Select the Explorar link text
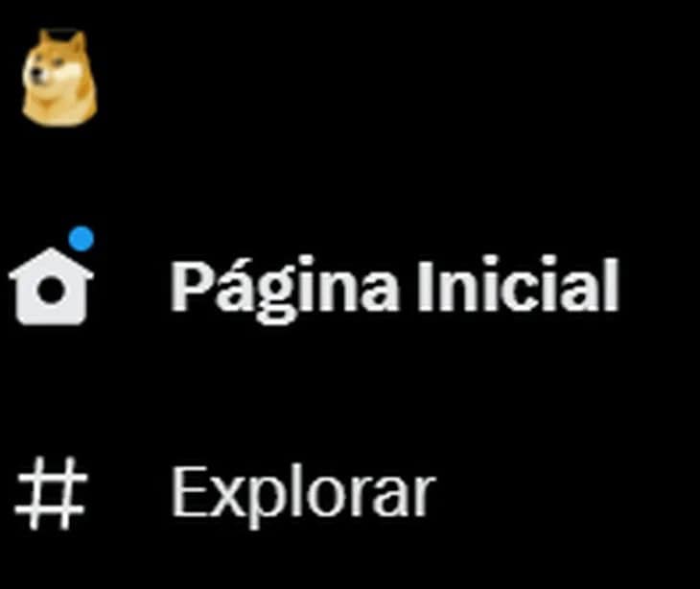Screen dimensions: 700x589 304,495
